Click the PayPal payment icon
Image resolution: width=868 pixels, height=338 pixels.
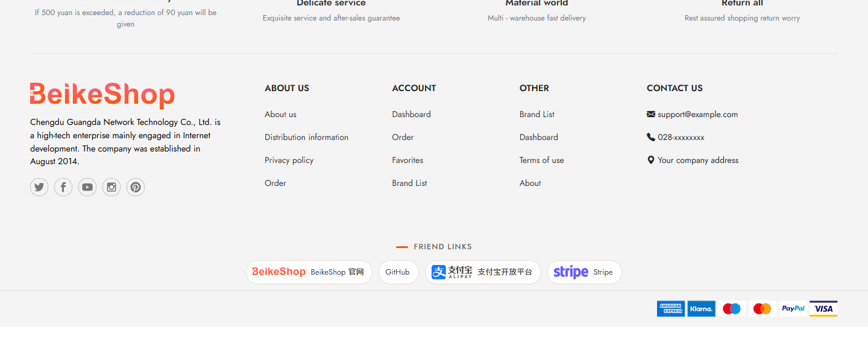tap(793, 308)
